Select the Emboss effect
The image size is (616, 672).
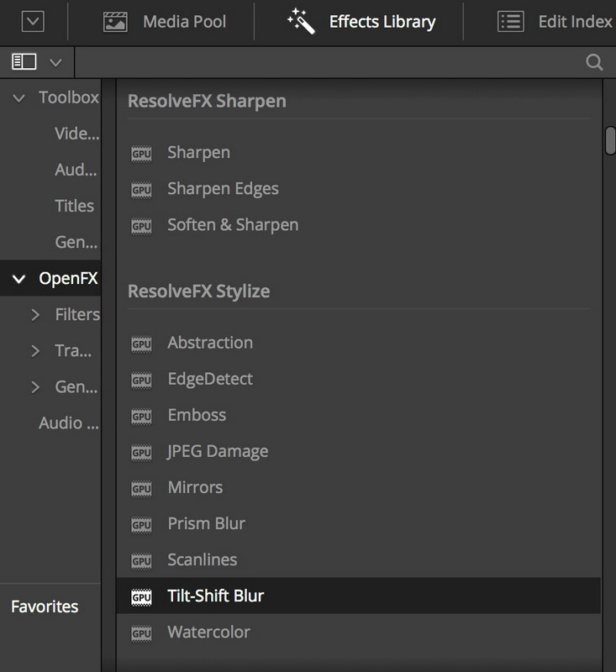(197, 415)
